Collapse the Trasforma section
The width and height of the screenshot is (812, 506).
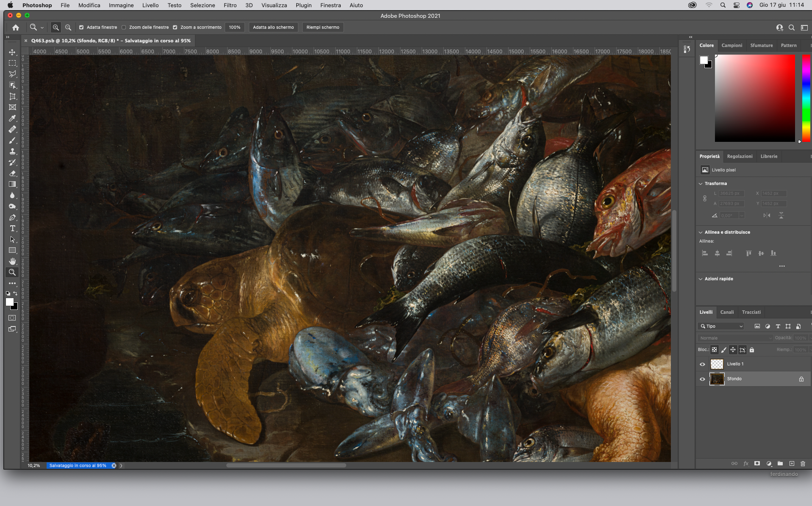(x=701, y=183)
